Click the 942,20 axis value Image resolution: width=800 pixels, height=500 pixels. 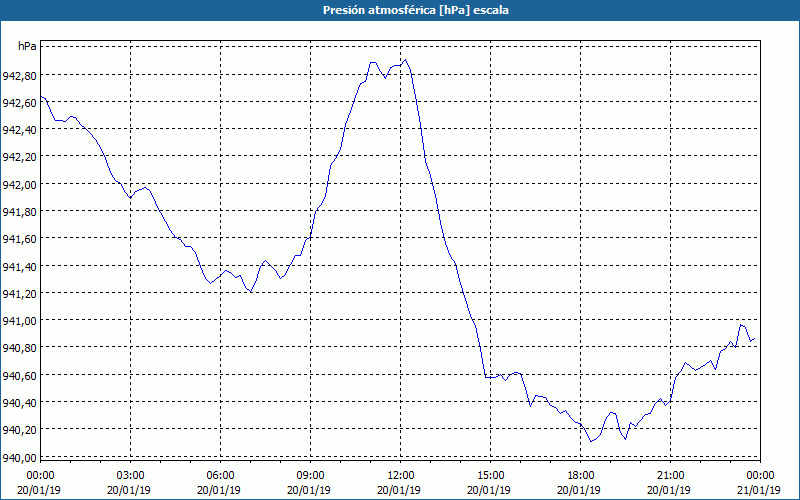pyautogui.click(x=19, y=157)
